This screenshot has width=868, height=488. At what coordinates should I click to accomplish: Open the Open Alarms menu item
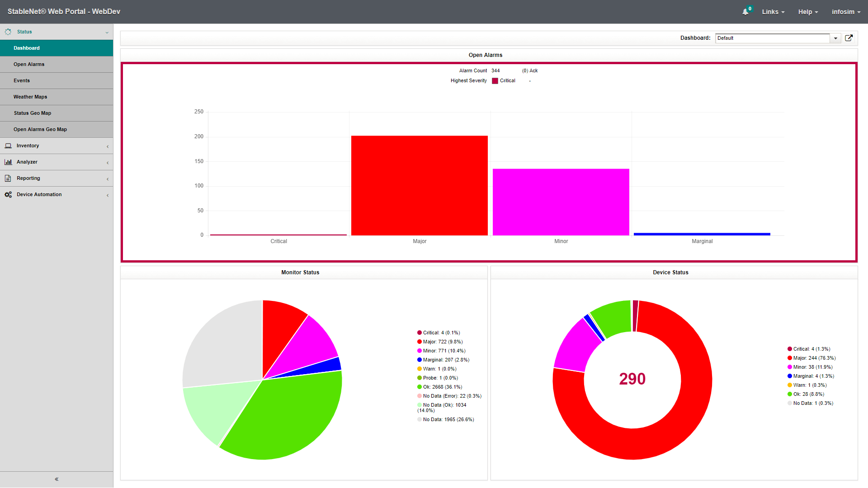click(57, 64)
